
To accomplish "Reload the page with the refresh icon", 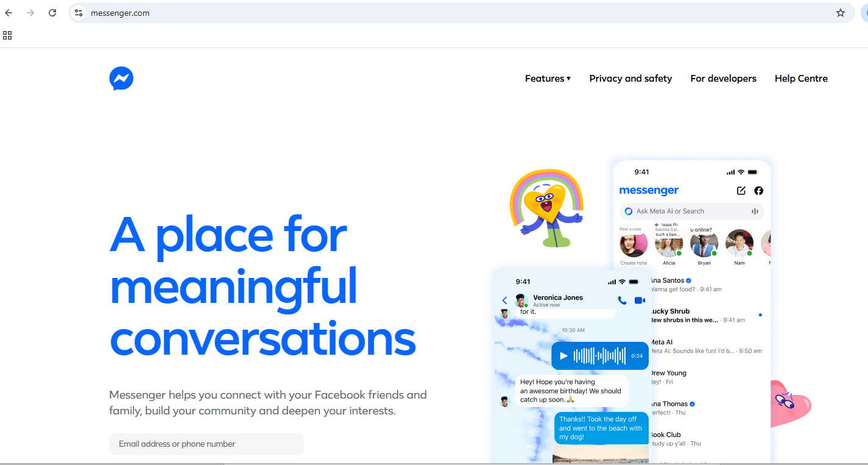I will [x=52, y=13].
